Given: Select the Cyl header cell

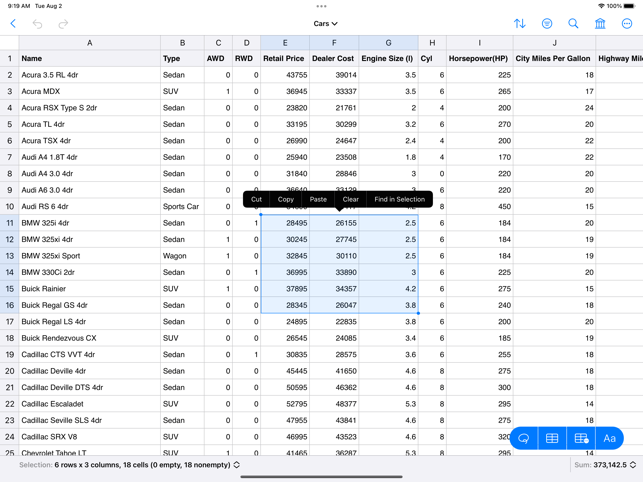Looking at the screenshot, I should click(432, 58).
